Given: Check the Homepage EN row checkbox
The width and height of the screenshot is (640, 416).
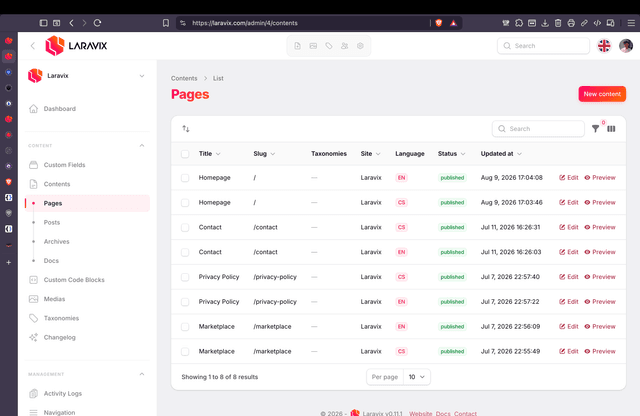Looking at the screenshot, I should click(185, 178).
